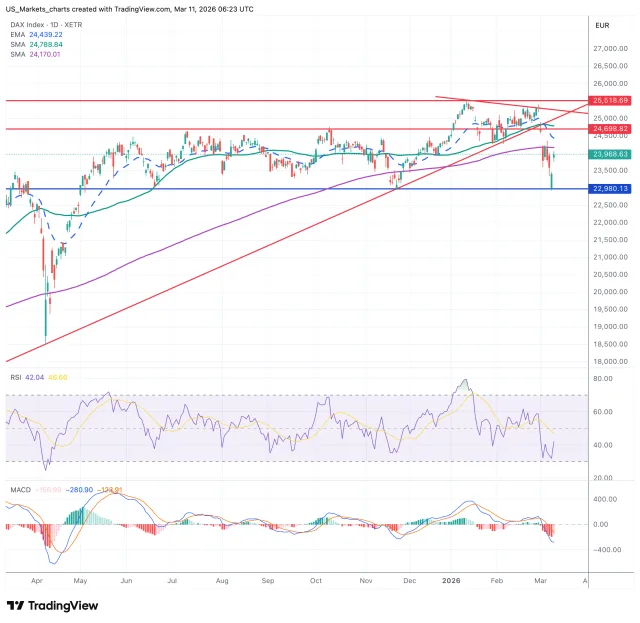Click the RSI value 42.04
The image size is (640, 623).
click(34, 378)
